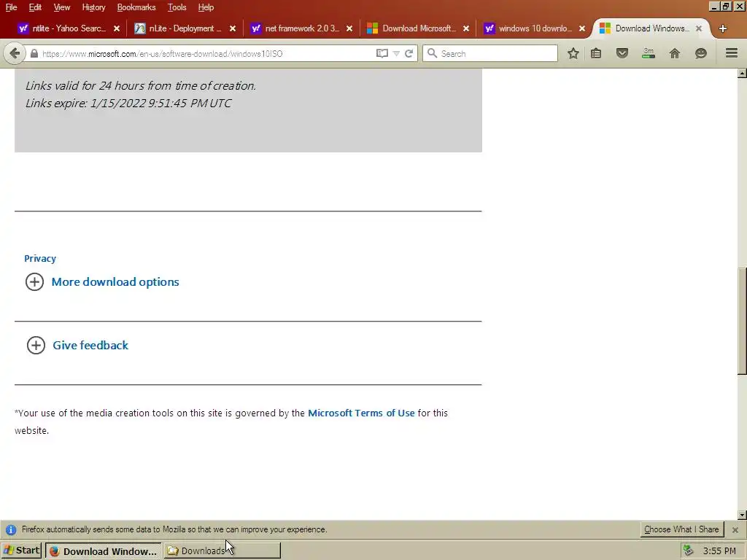Close the net framework 2.0 tab
The width and height of the screenshot is (747, 560).
coord(349,28)
